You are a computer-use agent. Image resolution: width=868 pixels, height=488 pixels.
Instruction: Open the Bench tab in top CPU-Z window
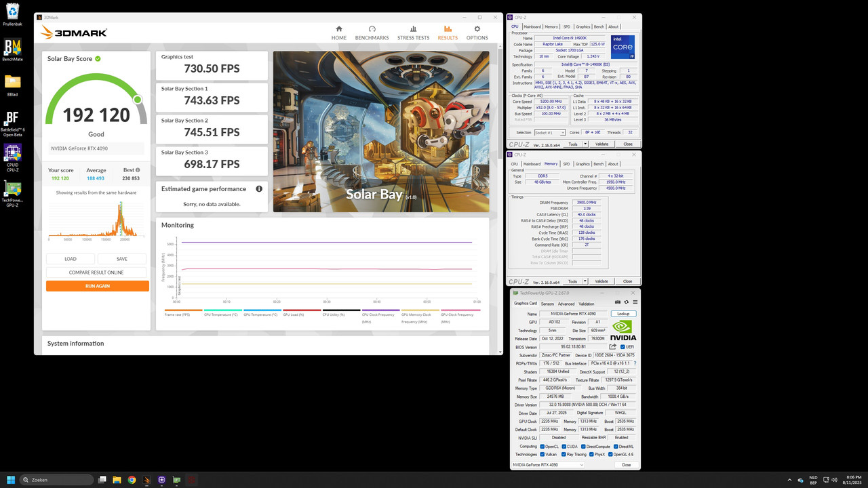pos(598,26)
